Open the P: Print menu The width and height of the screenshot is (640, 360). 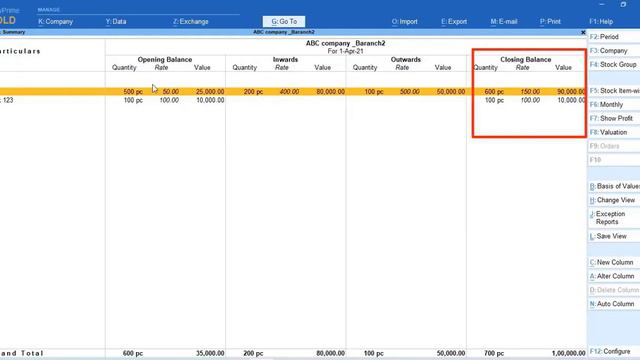coord(550,22)
